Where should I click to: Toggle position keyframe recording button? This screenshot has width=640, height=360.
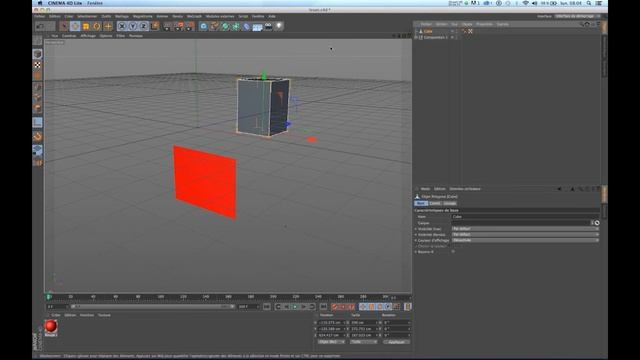pos(363,307)
